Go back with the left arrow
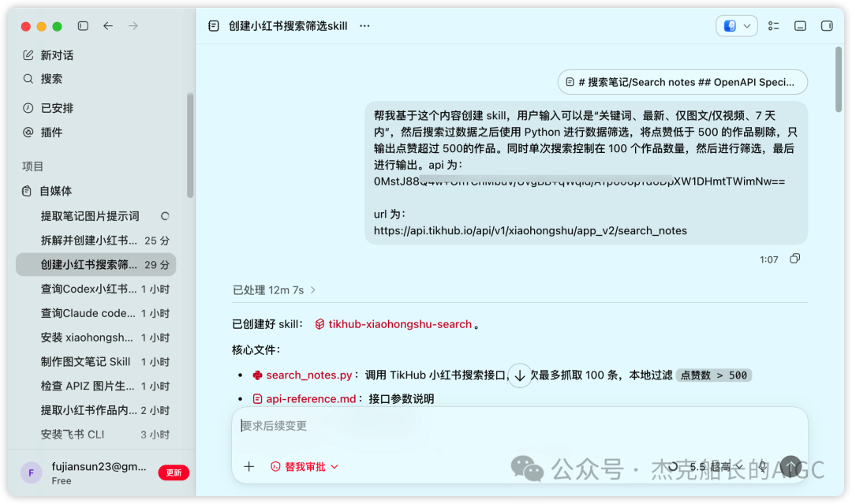Screen dimensions: 852x504 tap(108, 25)
